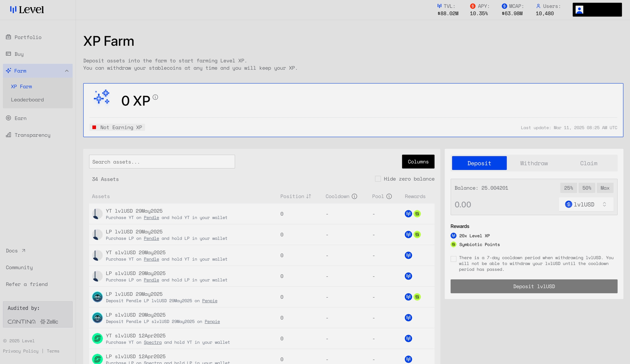Switch to the Claim tab
Viewport: 630px width, 364px height.
[588, 163]
